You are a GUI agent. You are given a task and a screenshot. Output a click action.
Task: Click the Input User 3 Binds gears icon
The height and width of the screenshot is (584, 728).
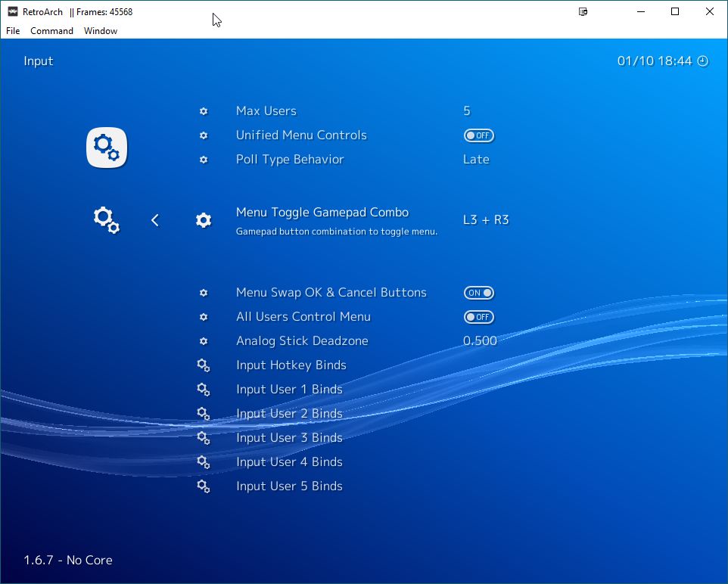point(203,438)
